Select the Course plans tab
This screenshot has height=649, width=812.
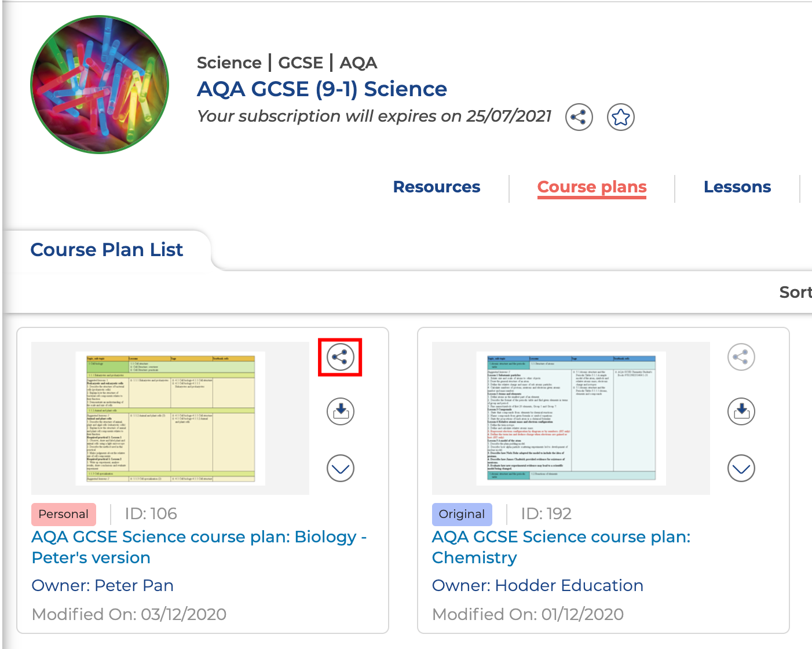tap(591, 187)
